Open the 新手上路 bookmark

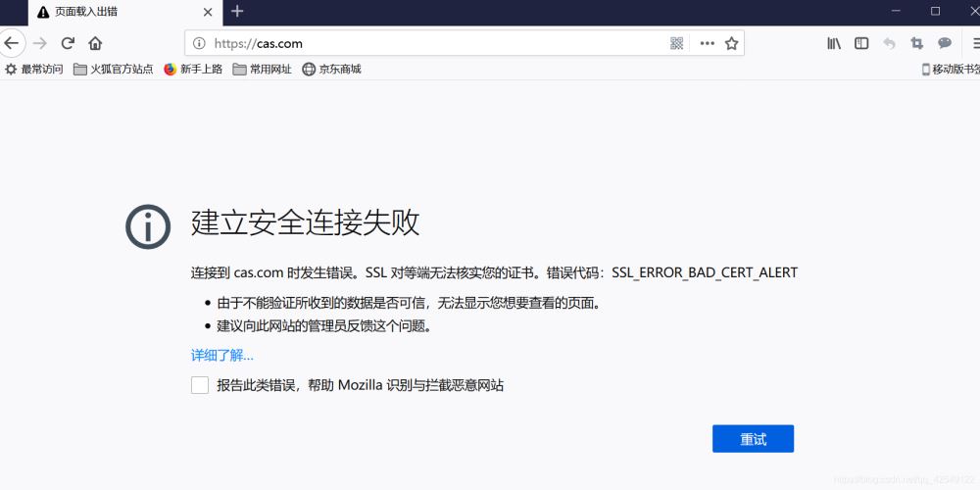click(x=193, y=69)
